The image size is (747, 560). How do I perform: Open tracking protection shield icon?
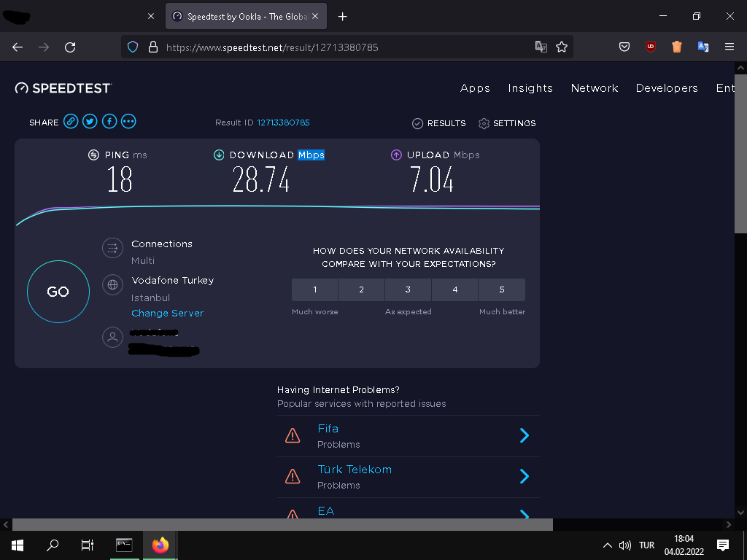(133, 47)
